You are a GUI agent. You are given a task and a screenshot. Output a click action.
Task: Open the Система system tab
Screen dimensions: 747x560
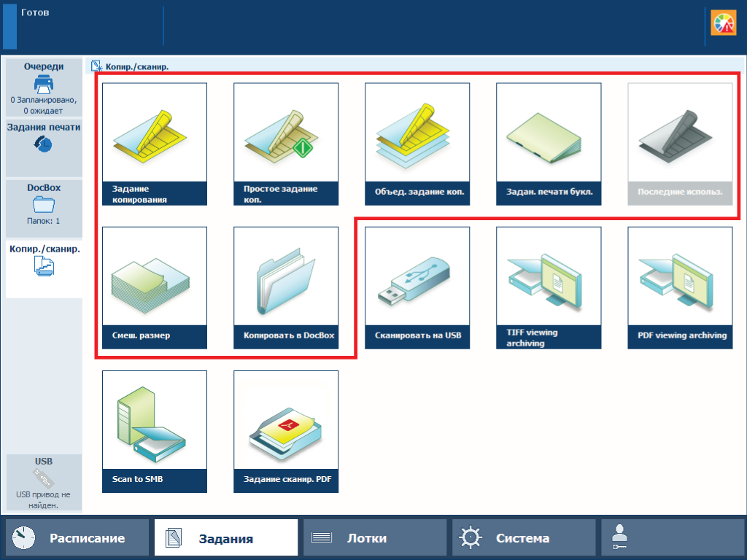tap(523, 538)
